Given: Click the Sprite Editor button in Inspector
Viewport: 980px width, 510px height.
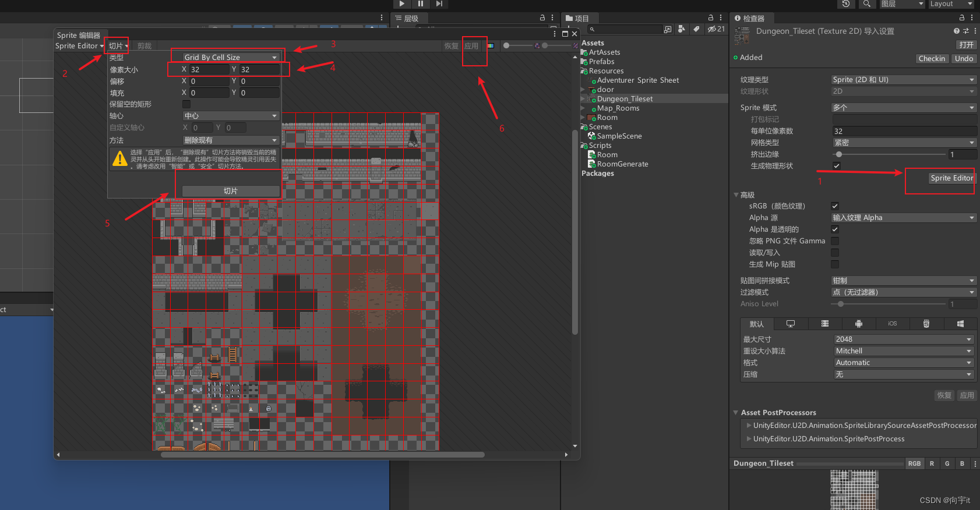Looking at the screenshot, I should click(x=951, y=178).
